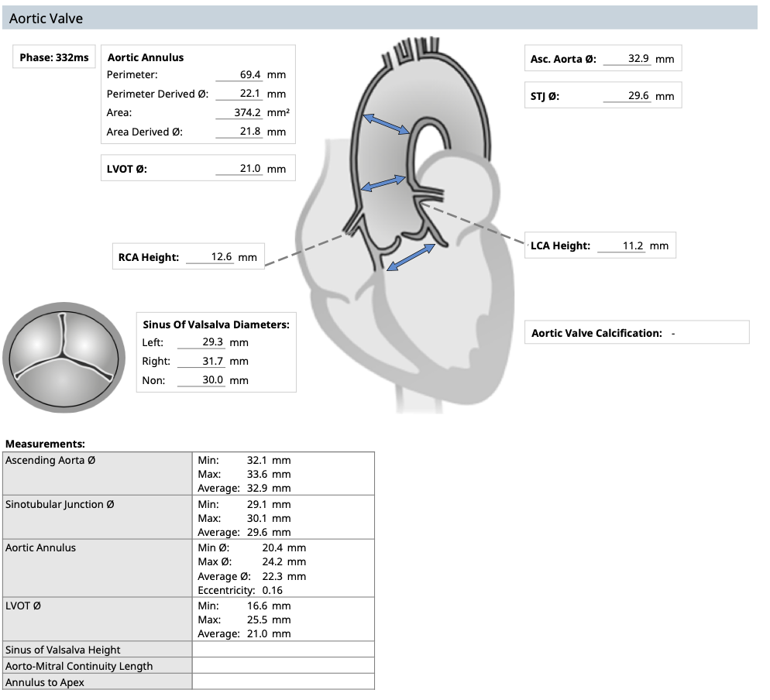770x700 pixels.
Task: Click the Phase: 332ms box
Action: [x=54, y=58]
